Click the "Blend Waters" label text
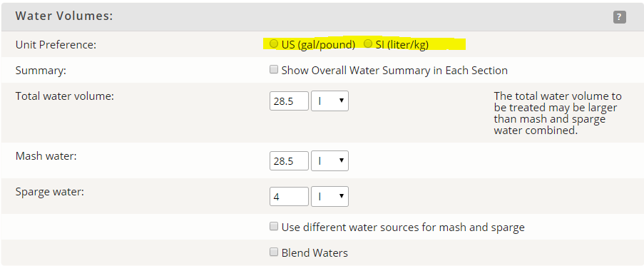This screenshot has width=644, height=266. point(315,253)
